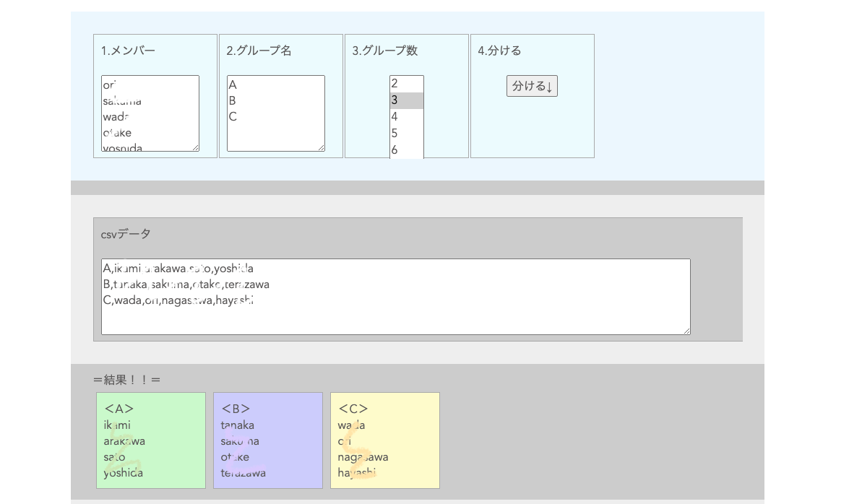This screenshot has height=504, width=849.
Task: Click 'nagasawa' in group C card
Action: point(363,457)
